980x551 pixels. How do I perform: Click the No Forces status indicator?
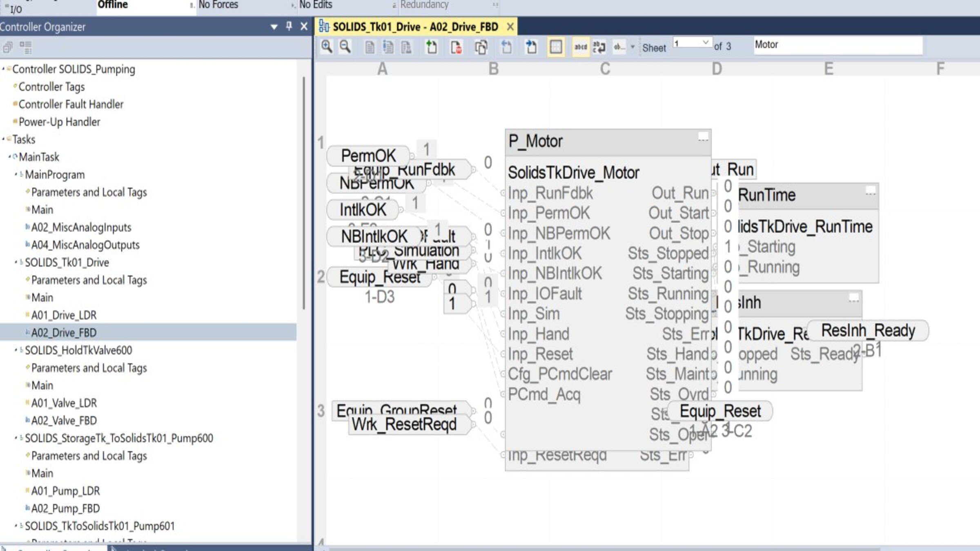[218, 4]
